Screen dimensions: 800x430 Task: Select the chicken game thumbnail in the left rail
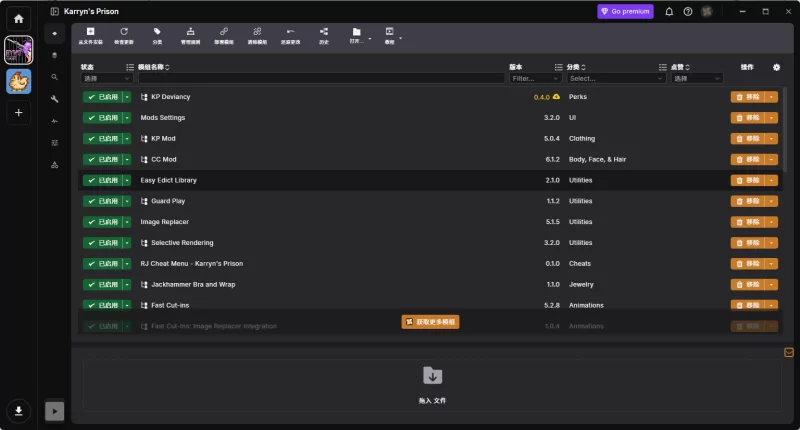(19, 82)
